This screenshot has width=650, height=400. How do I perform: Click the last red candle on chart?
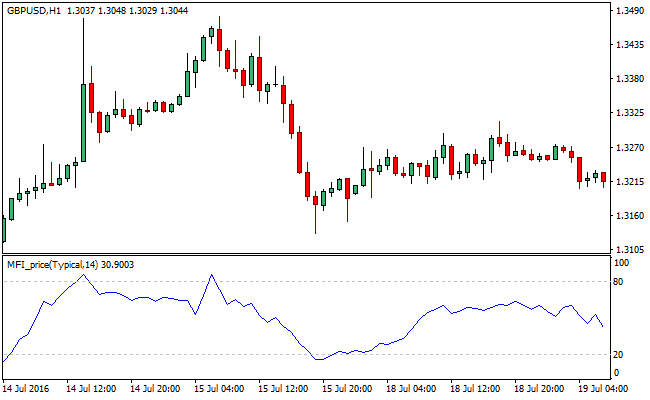[603, 179]
